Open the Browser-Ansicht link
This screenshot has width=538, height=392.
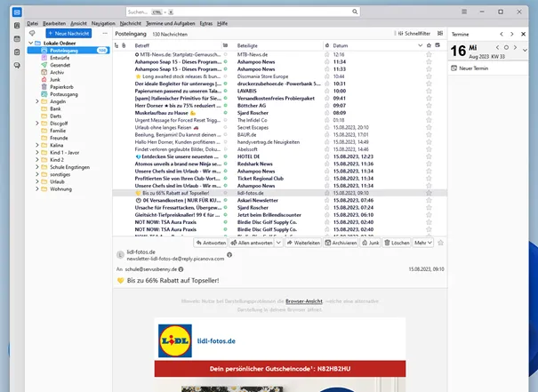304,301
